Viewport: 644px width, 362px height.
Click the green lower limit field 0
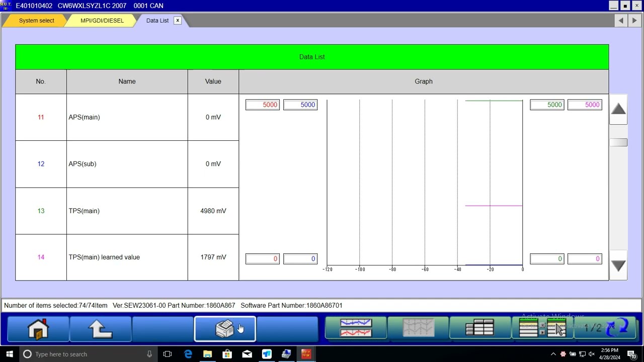point(547,259)
